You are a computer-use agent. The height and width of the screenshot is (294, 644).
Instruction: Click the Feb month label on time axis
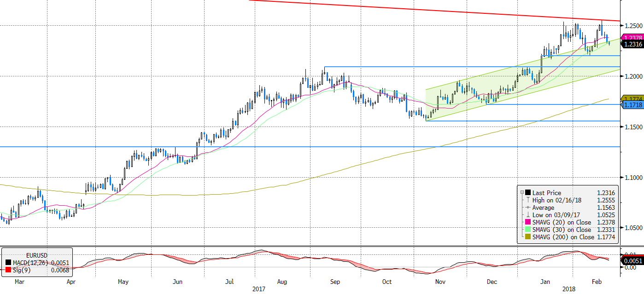(597, 281)
